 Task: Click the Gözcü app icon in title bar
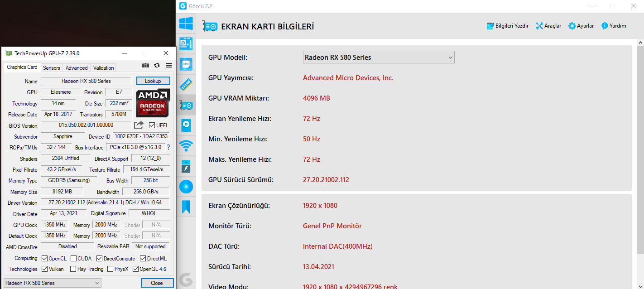(x=183, y=6)
